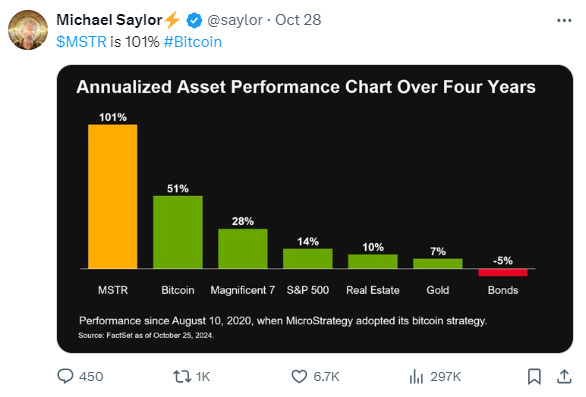Open Michael Saylor's profile avatar

[28, 30]
